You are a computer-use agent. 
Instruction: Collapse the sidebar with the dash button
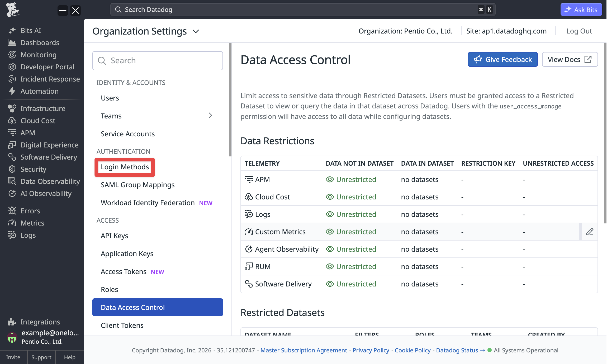tap(63, 11)
